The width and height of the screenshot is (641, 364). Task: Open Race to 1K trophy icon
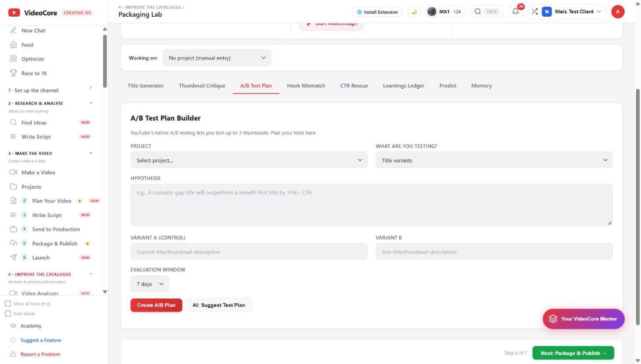point(13,73)
